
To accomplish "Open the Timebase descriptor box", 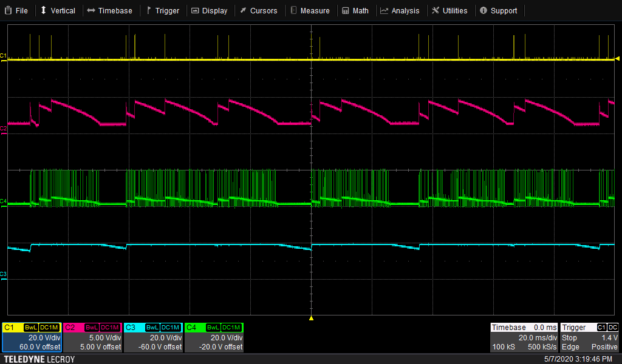I will point(524,337).
